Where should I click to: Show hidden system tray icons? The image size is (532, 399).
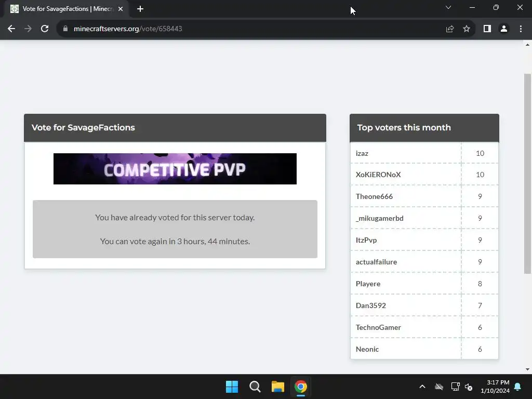pyautogui.click(x=422, y=387)
